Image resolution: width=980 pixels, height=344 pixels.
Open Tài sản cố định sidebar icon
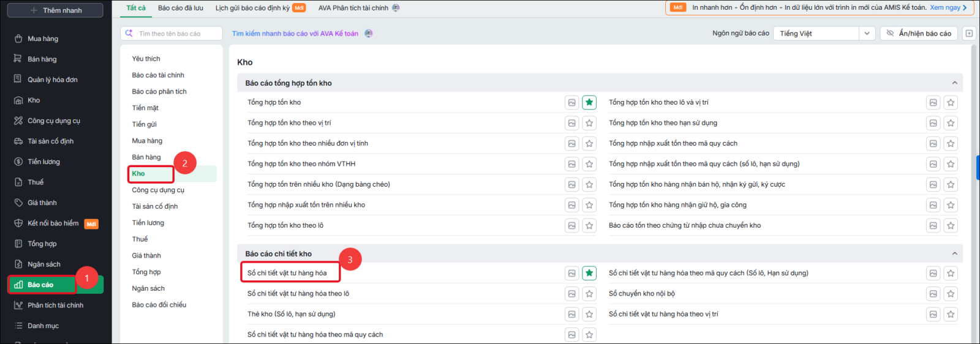(x=18, y=141)
